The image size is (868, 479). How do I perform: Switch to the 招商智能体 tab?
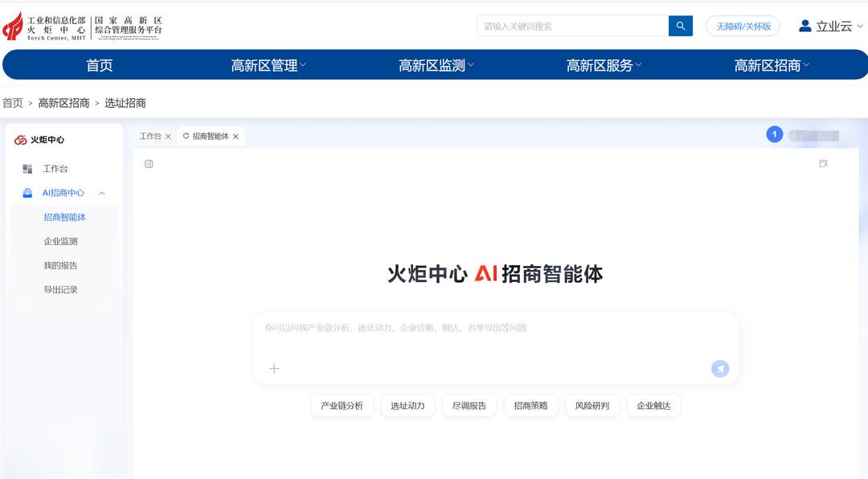point(211,136)
